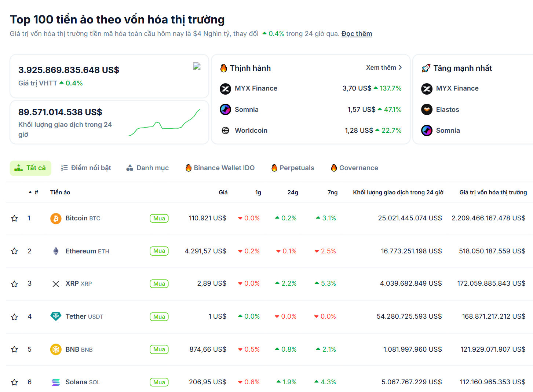Open the Binance Wallet IDO tab
The width and height of the screenshot is (533, 392).
click(219, 168)
